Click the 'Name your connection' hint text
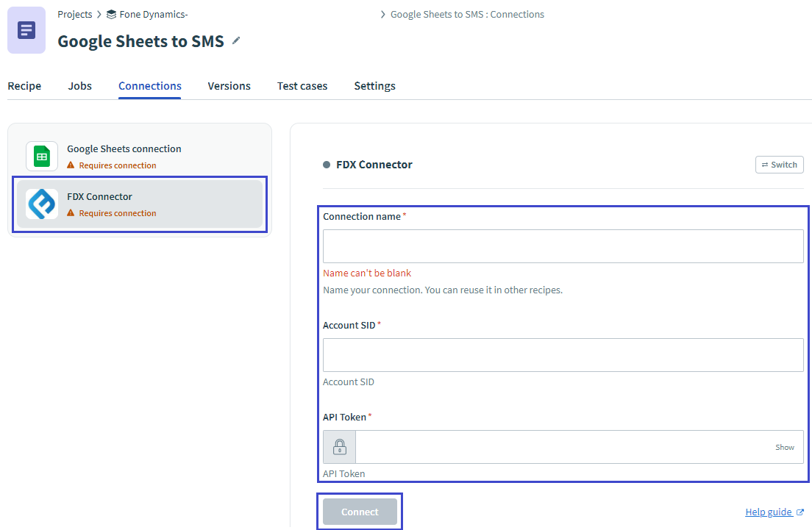Image resolution: width=812 pixels, height=530 pixels. coord(442,290)
